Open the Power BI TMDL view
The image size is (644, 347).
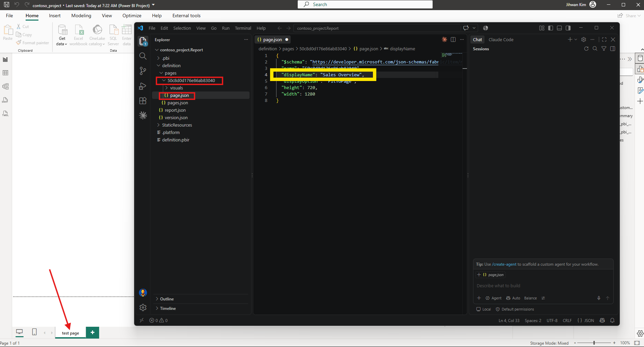click(x=5, y=113)
